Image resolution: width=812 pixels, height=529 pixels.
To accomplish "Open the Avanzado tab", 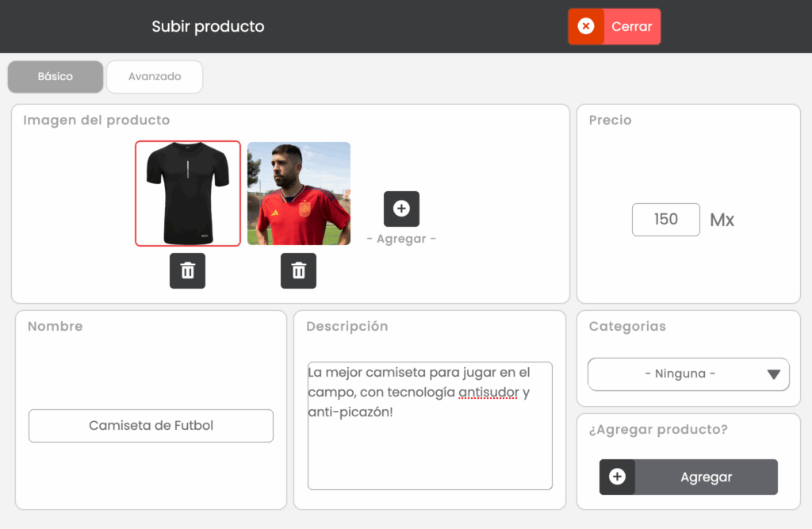I will pyautogui.click(x=155, y=77).
